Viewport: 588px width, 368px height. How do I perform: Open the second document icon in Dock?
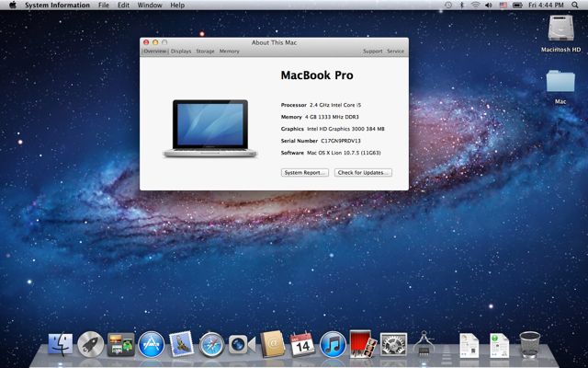coord(499,346)
